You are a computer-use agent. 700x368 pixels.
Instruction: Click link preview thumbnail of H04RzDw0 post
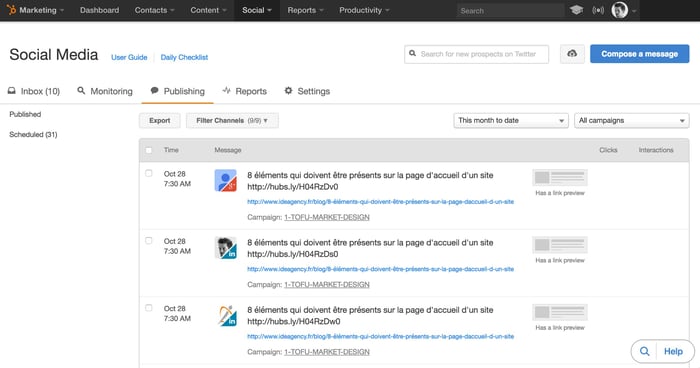560,312
